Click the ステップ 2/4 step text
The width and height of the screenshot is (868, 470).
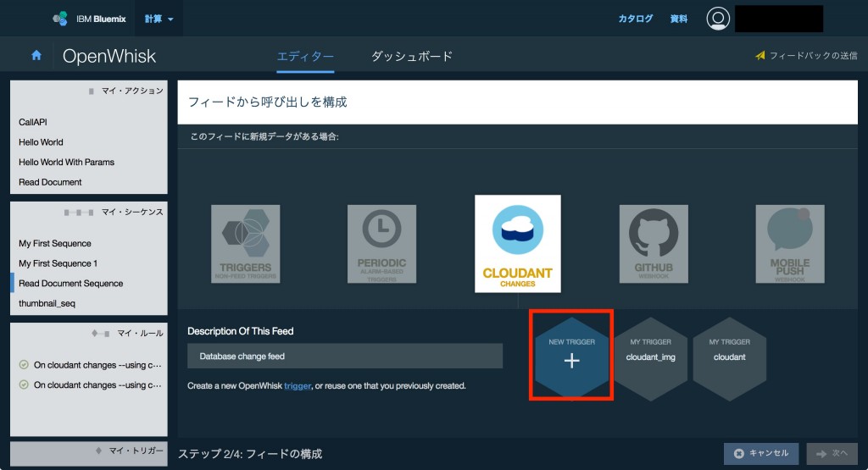250,454
